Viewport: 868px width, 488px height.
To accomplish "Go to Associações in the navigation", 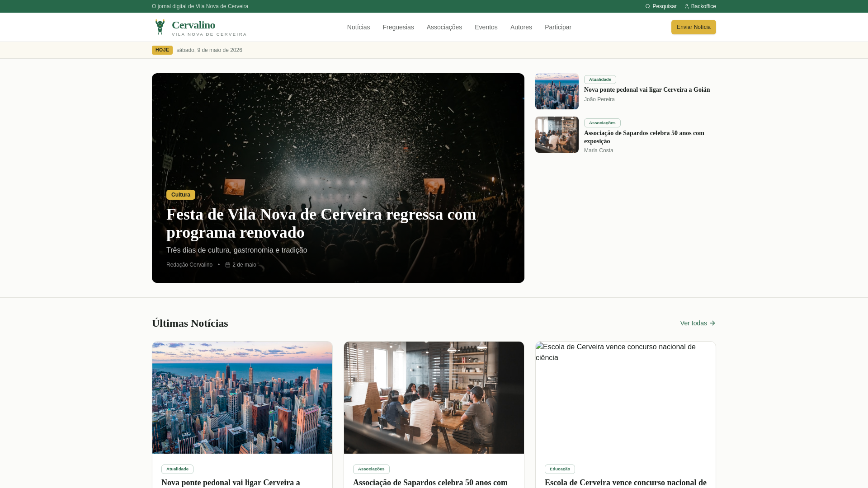I will [x=444, y=27].
